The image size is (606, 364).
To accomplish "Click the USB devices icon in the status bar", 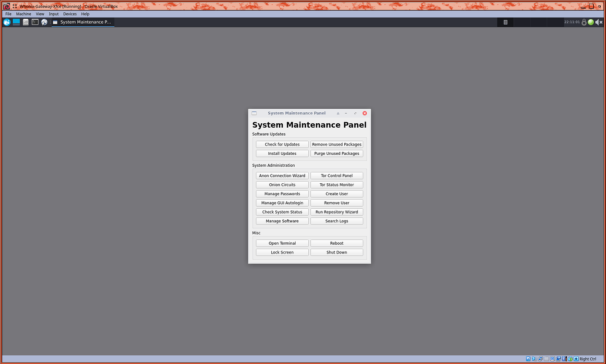I will click(546, 358).
